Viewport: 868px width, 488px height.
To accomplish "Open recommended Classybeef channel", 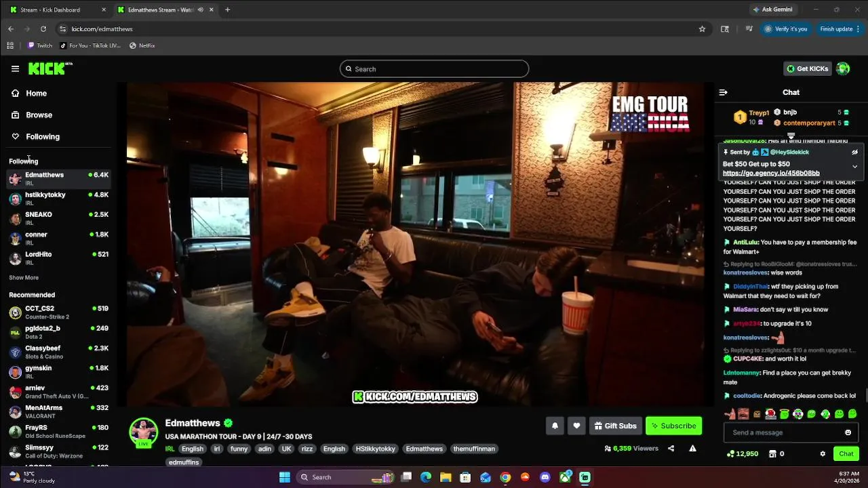I will 58,352.
